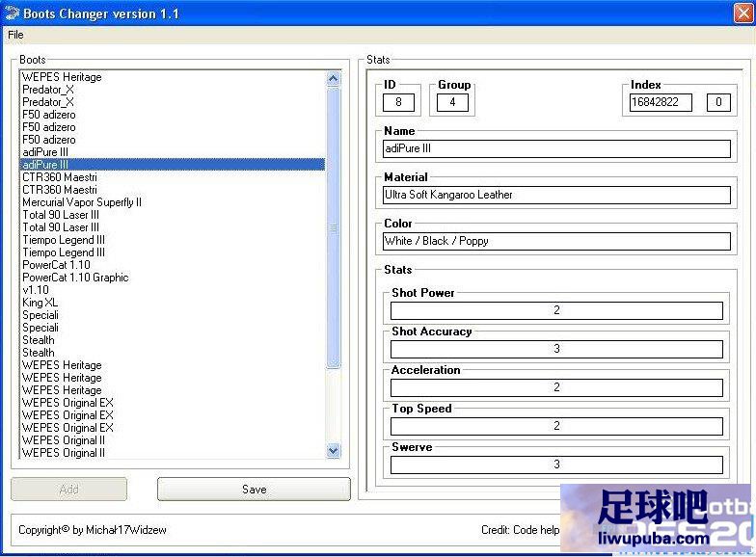The image size is (756, 557).
Task: Click the Group input field
Action: pyautogui.click(x=452, y=102)
